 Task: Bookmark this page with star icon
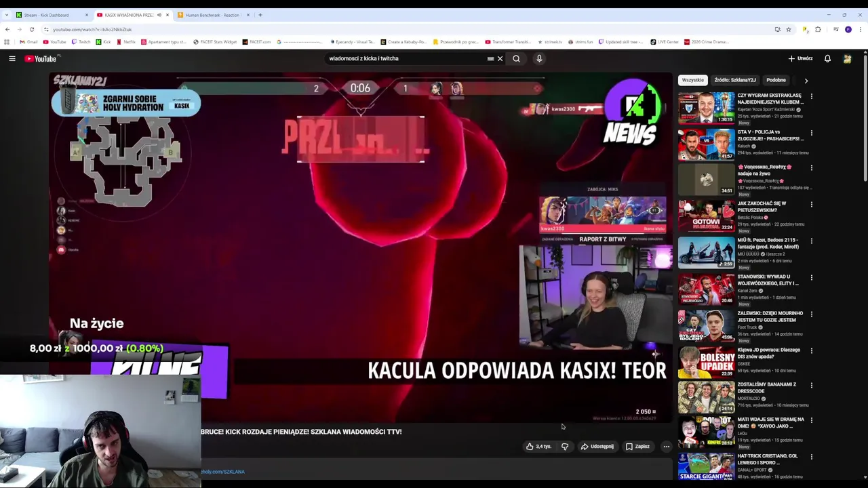point(789,29)
